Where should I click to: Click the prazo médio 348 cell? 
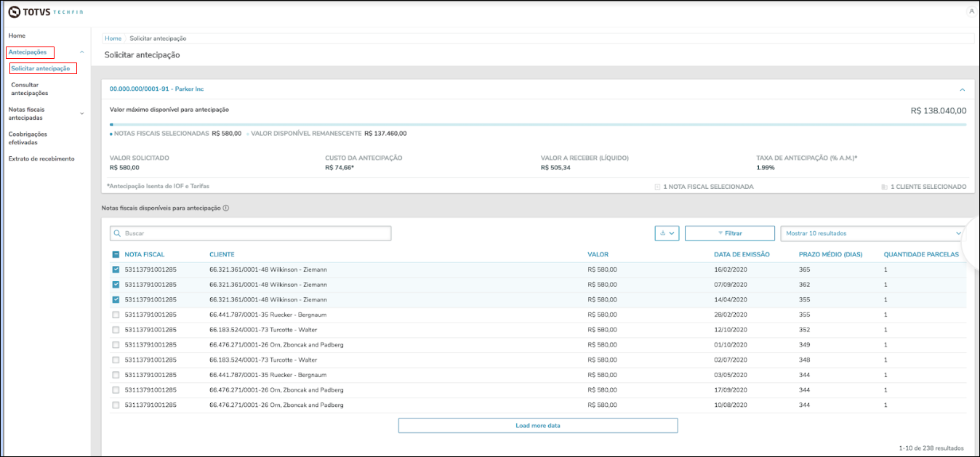[804, 360]
